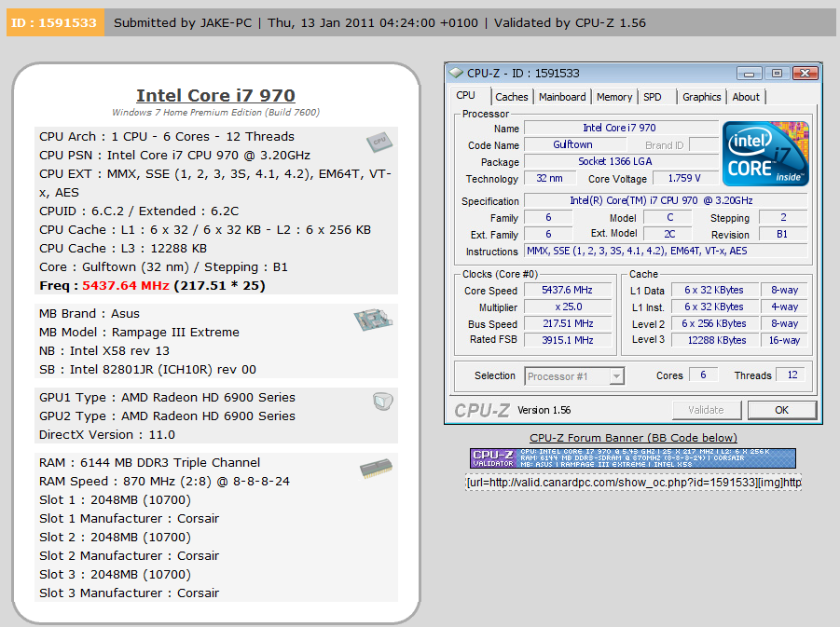This screenshot has height=627, width=840.
Task: Click the DirectX Version 11.0 line
Action: 107,435
